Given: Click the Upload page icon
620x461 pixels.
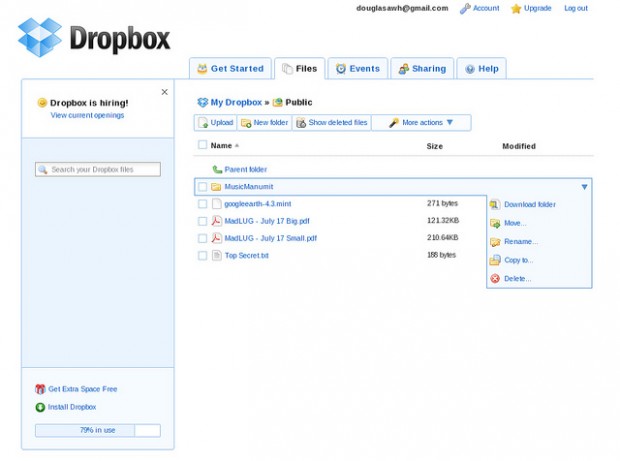Looking at the screenshot, I should click(x=203, y=123).
